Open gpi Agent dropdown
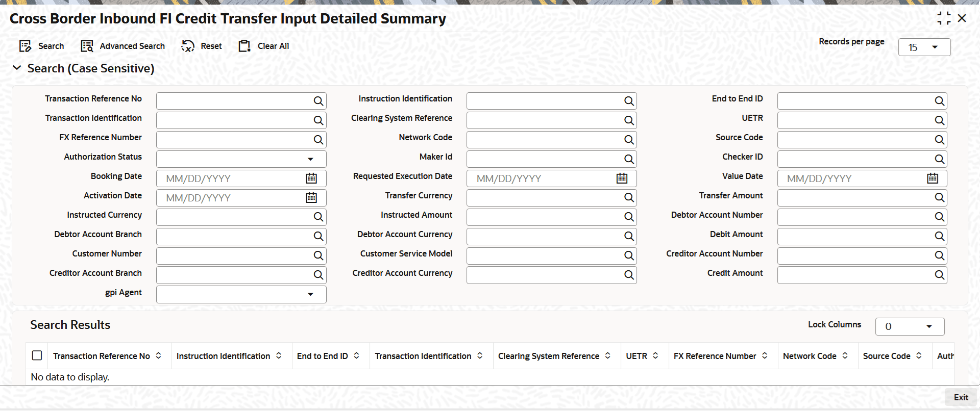Viewport: 980px width, 411px height. (241, 294)
